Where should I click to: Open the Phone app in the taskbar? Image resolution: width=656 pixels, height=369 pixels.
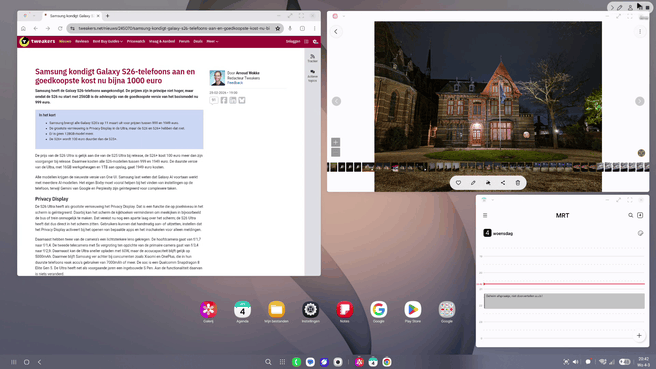(296, 362)
